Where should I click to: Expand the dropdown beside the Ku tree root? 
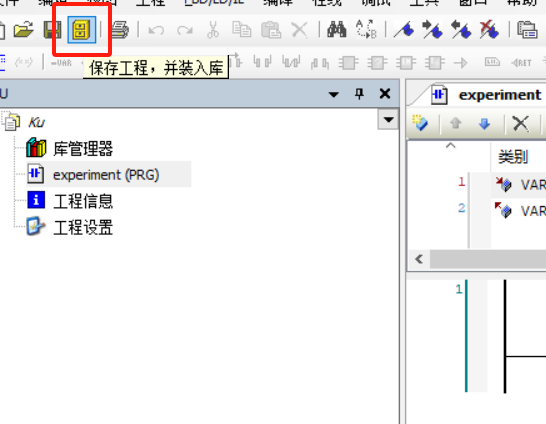click(388, 120)
